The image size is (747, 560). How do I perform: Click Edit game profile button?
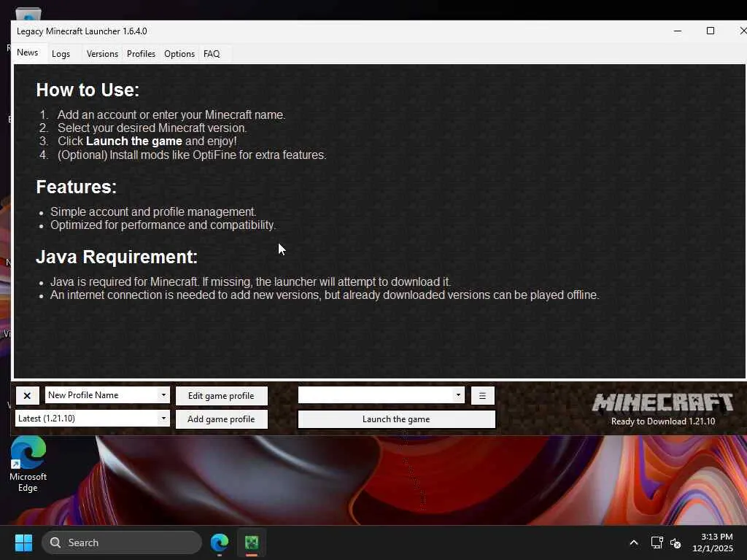point(222,396)
